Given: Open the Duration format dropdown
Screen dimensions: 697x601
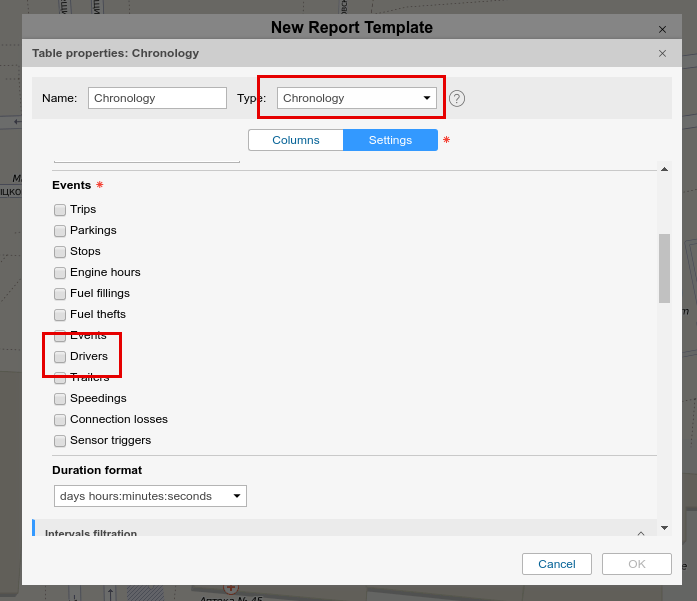Looking at the screenshot, I should coord(150,496).
